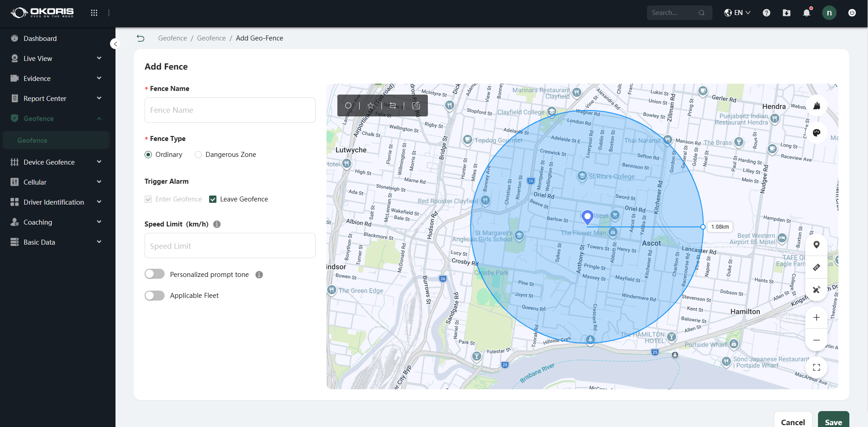
Task: Open the notifications bell
Action: click(807, 13)
